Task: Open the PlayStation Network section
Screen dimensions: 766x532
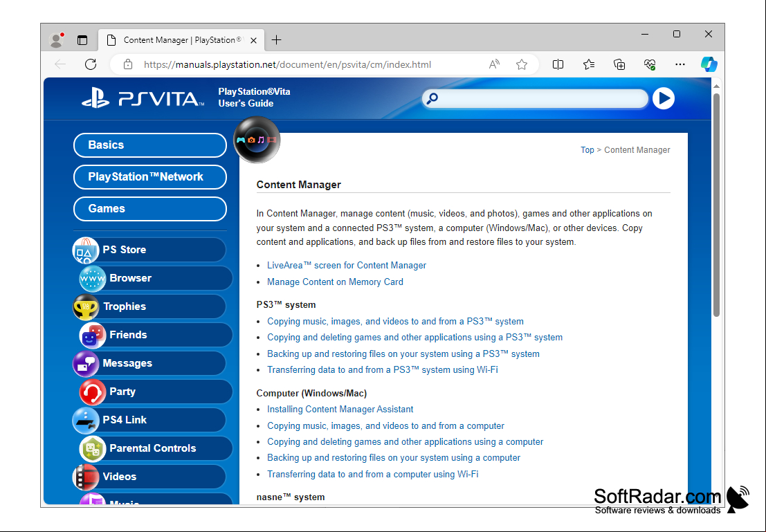Action: coord(150,177)
